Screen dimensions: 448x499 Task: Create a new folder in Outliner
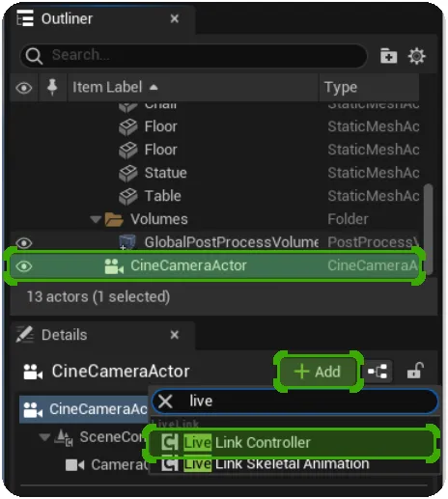tap(388, 56)
